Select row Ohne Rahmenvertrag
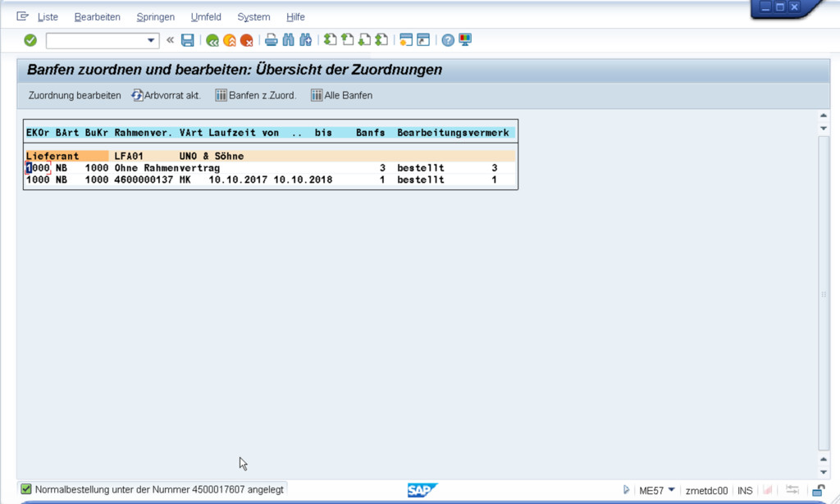 [x=270, y=167]
